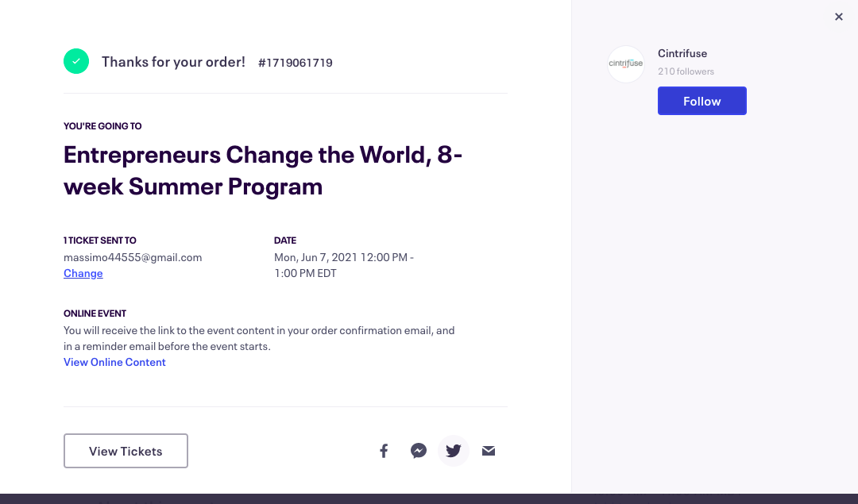
Task: Share the event via Messenger icon
Action: pyautogui.click(x=419, y=451)
